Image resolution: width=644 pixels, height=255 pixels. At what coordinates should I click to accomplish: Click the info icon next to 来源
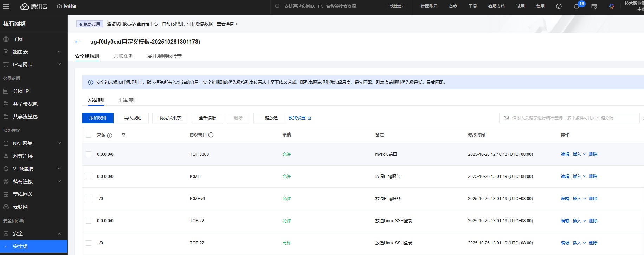click(x=110, y=136)
